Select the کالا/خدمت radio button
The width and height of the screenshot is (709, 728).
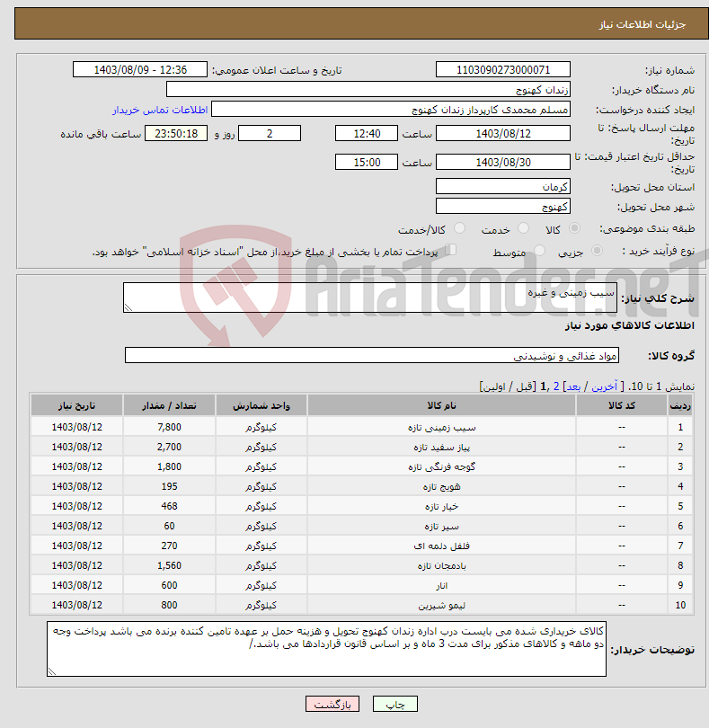(x=459, y=228)
